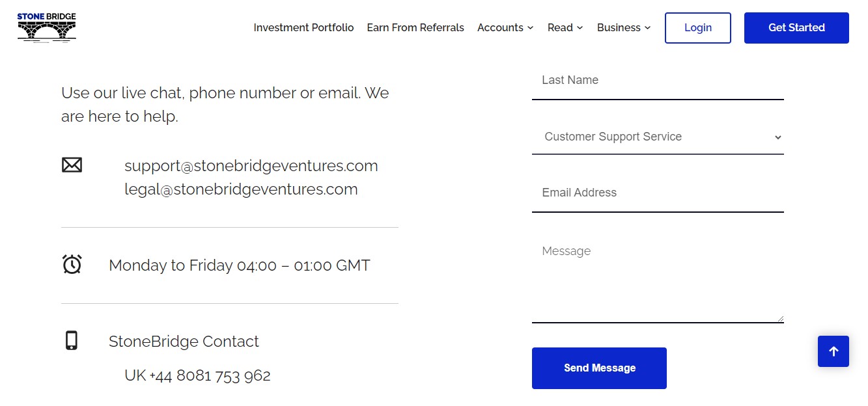Image resolution: width=868 pixels, height=406 pixels.
Task: Submit with Send Message button
Action: coord(599,368)
